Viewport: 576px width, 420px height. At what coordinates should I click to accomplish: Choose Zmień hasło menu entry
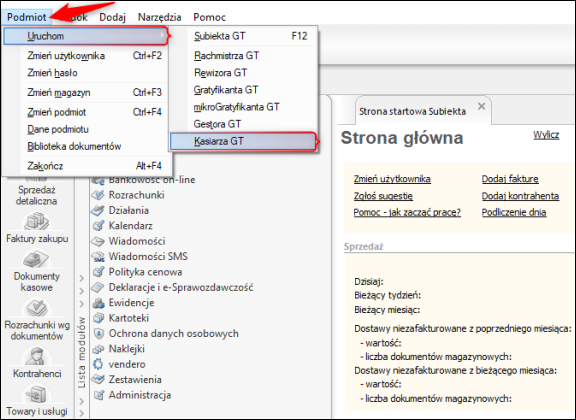85,73
